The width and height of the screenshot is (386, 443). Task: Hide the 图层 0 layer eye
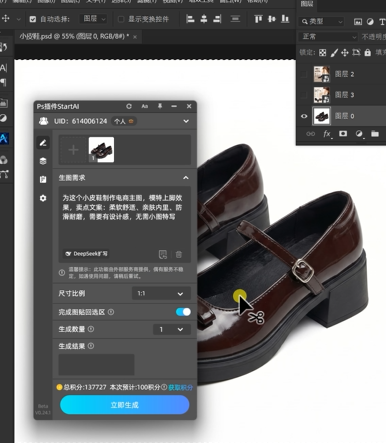coord(304,116)
